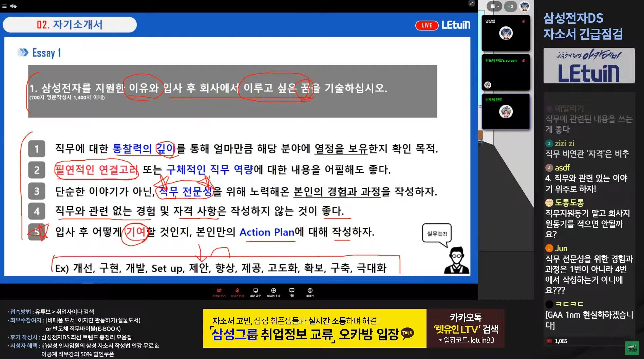644x359 pixels.
Task: Click the 접속방법: 유튜브 > 취업사이다 검색 line
Action: [x=51, y=312]
